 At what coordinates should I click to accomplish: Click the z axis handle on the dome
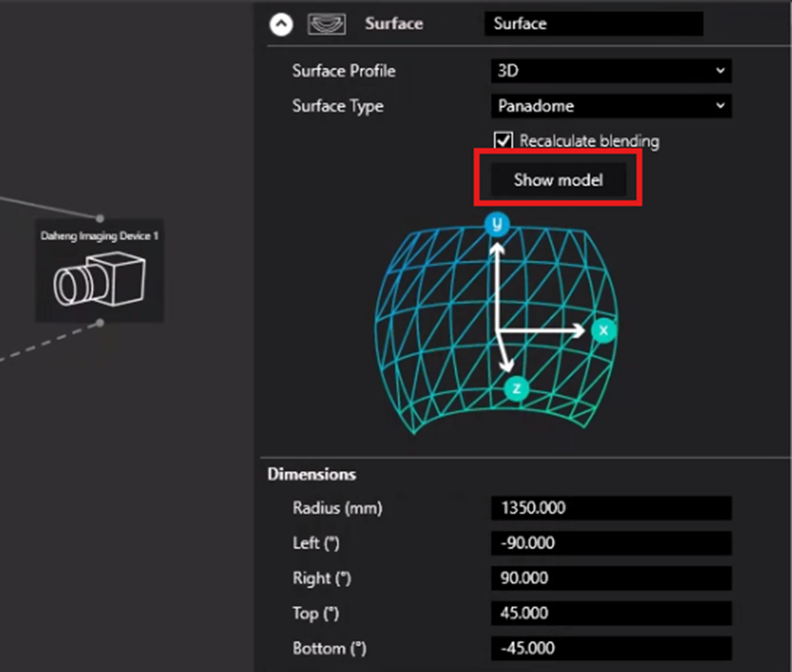click(x=516, y=389)
